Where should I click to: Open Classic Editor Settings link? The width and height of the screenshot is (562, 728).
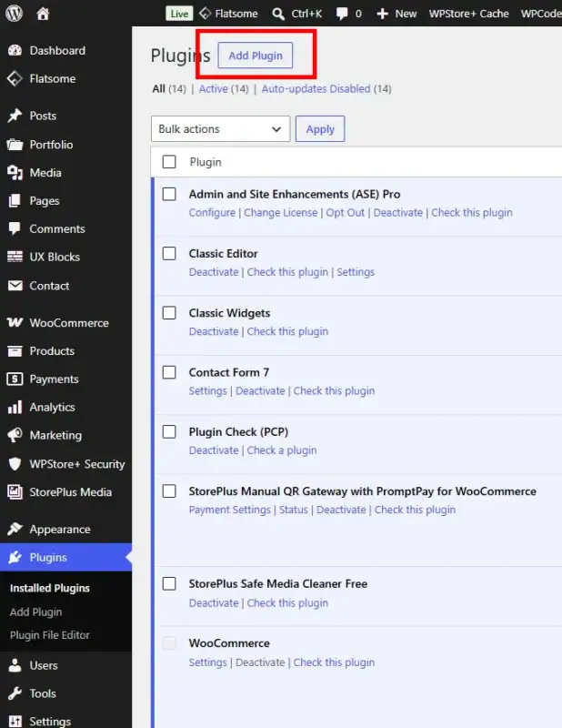[x=356, y=272]
